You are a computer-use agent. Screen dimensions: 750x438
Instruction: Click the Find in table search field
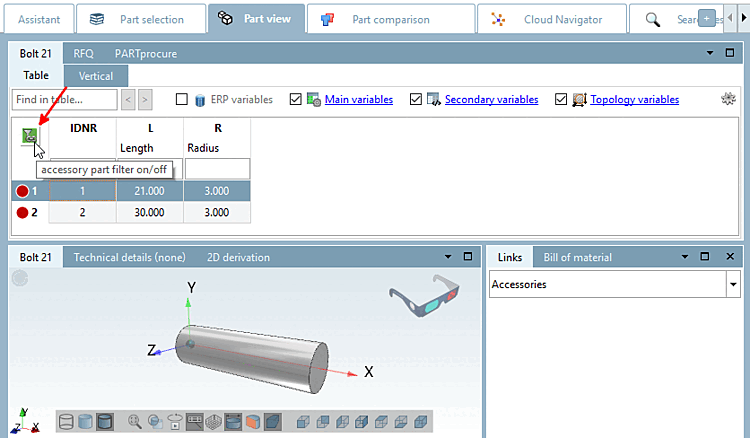pos(65,99)
